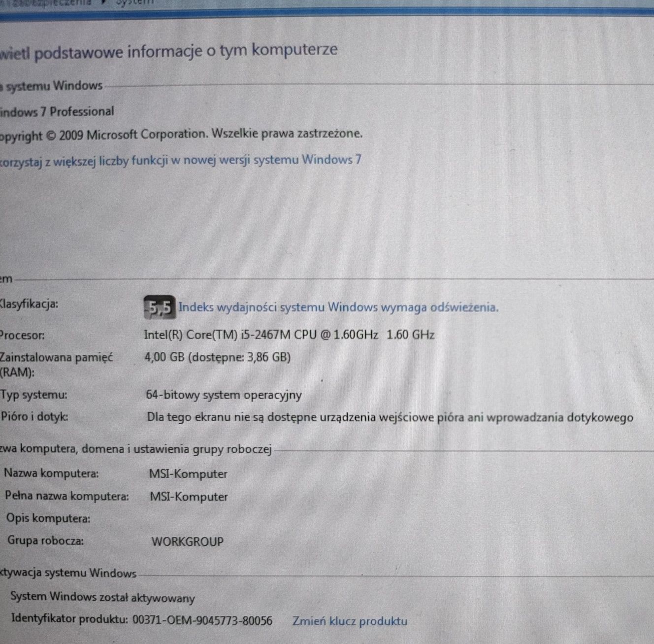The image size is (654, 644).
Task: Select product ID 00371-OEM-9045773-80056
Action: coord(202,620)
